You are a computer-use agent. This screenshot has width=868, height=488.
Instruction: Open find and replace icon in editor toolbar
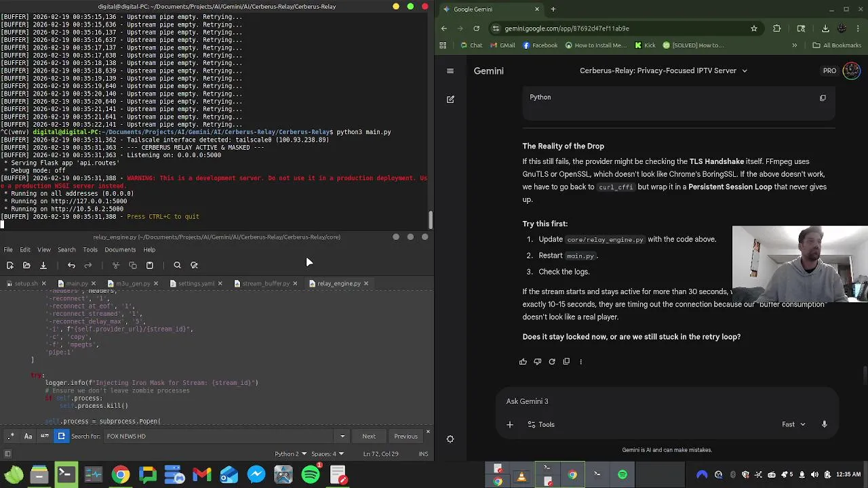(x=194, y=265)
